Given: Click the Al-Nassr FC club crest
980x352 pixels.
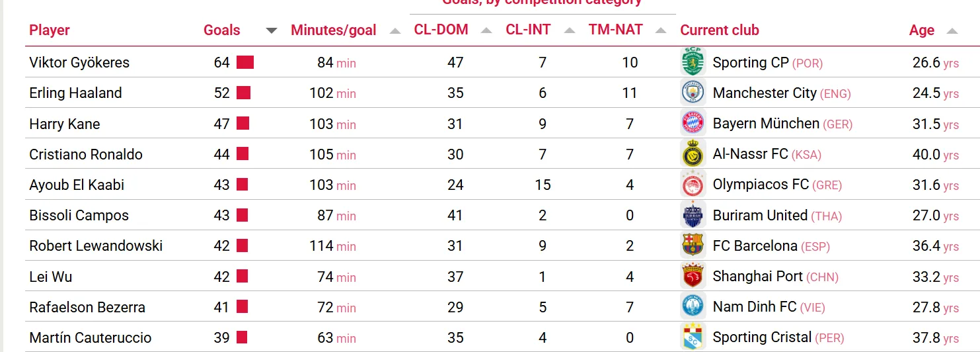Looking at the screenshot, I should click(x=693, y=154).
